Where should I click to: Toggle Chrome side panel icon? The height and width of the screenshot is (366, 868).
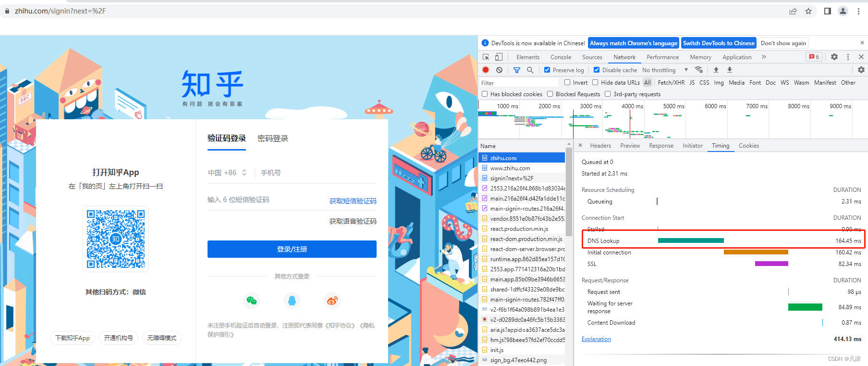click(827, 11)
